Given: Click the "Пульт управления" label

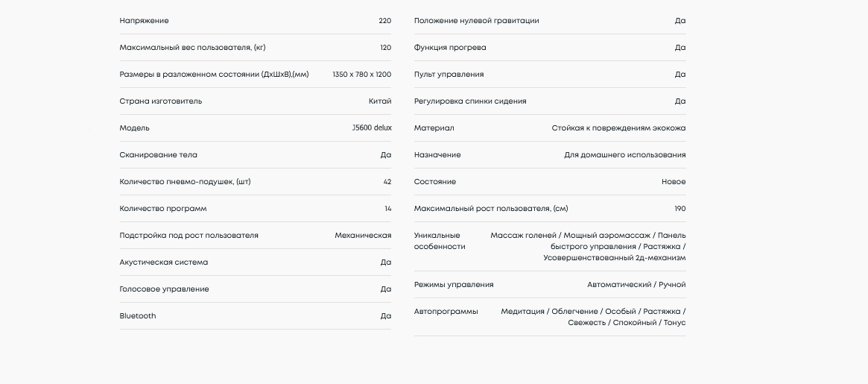Looking at the screenshot, I should click(x=449, y=75).
